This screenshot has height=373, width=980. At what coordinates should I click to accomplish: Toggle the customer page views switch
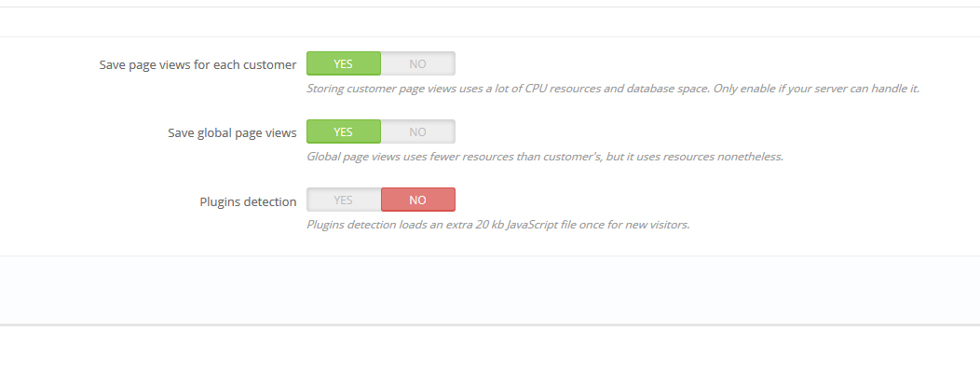(x=380, y=63)
